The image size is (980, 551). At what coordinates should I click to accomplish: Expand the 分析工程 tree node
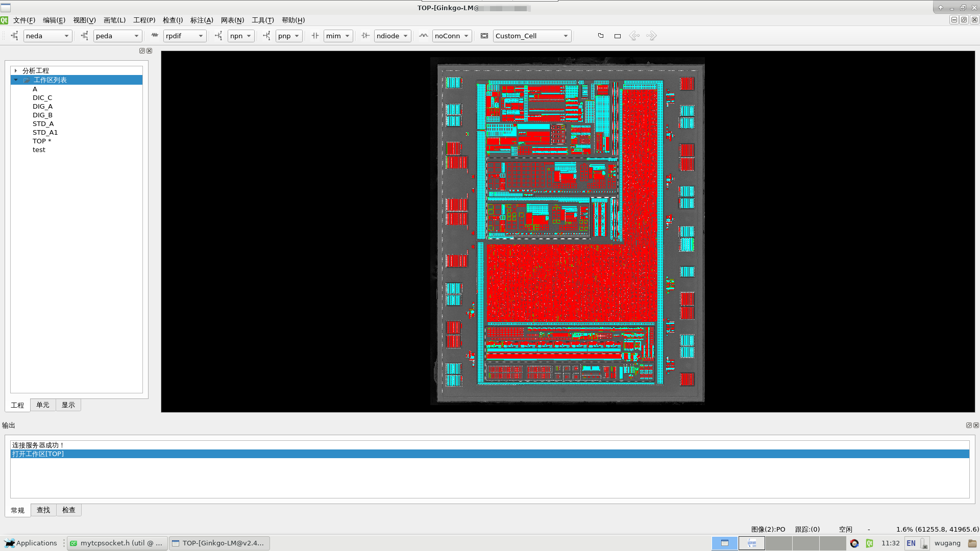16,71
